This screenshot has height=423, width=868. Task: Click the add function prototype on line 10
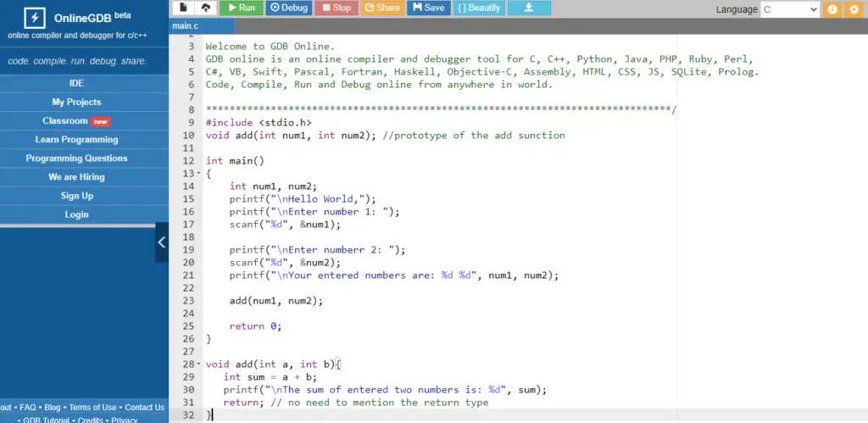pyautogui.click(x=386, y=135)
